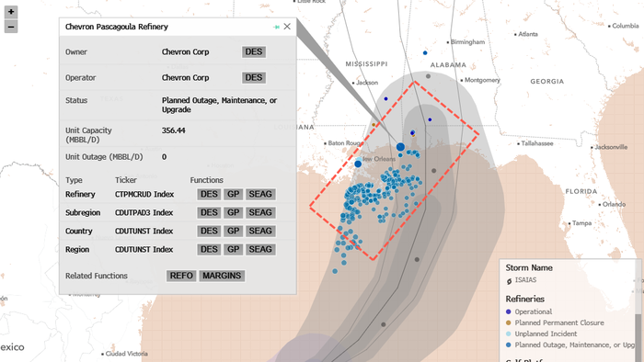Click GP in the Refinery row
Viewport: 644px width, 362px height.
234,195
